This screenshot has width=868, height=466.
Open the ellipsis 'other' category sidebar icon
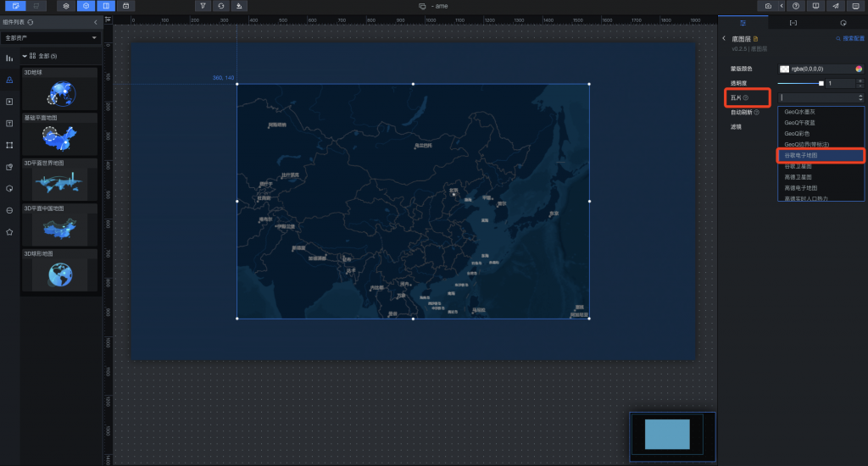[9, 210]
